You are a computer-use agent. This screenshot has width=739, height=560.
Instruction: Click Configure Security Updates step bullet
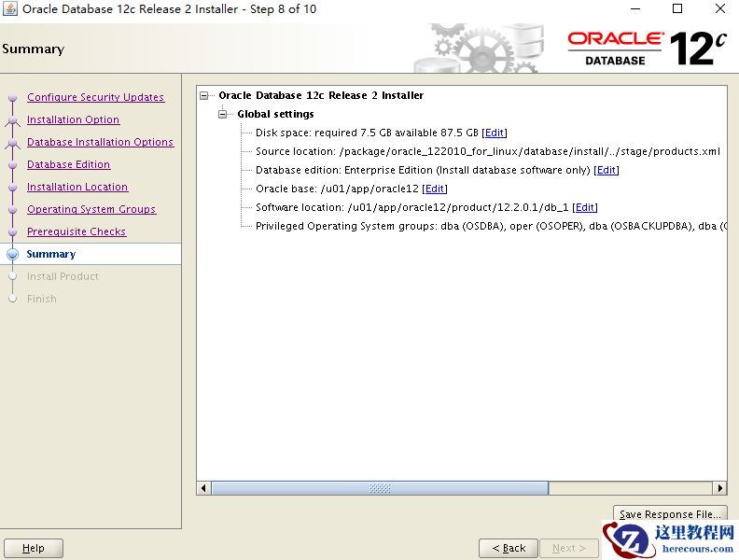(13, 98)
